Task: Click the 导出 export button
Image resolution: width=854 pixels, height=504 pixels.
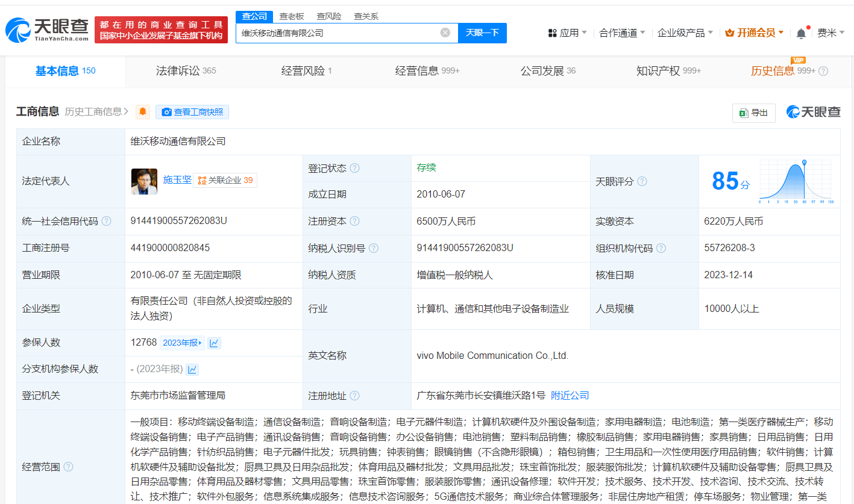Action: pyautogui.click(x=753, y=113)
